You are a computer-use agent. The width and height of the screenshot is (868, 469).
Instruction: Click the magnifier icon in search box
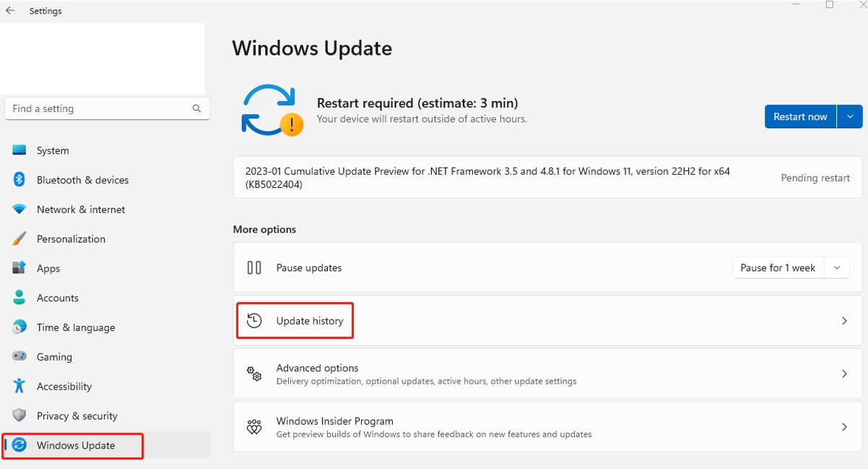(x=196, y=108)
